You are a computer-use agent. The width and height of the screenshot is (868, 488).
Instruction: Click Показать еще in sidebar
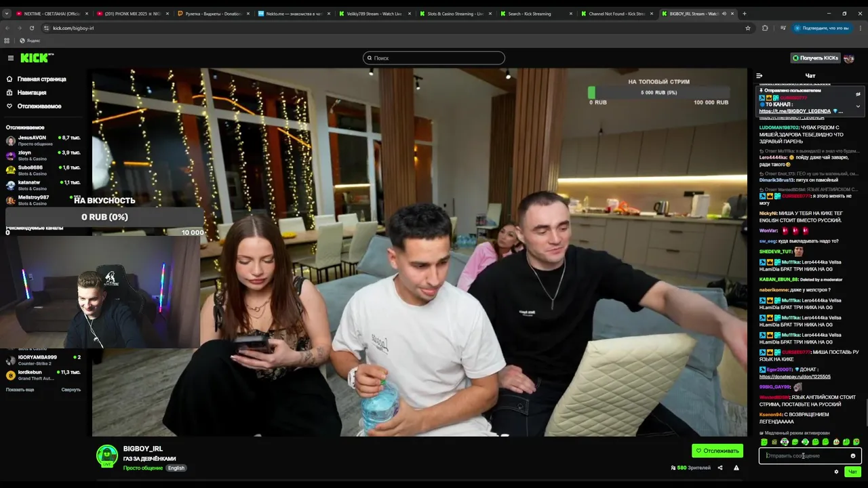(x=20, y=390)
